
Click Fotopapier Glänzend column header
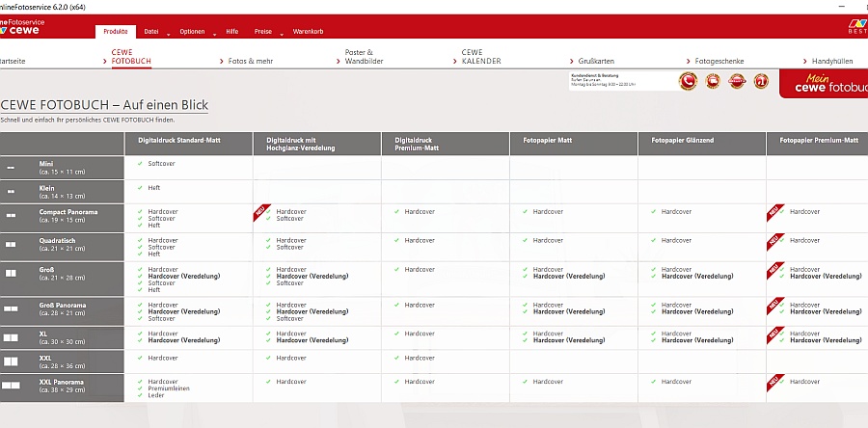click(x=702, y=144)
